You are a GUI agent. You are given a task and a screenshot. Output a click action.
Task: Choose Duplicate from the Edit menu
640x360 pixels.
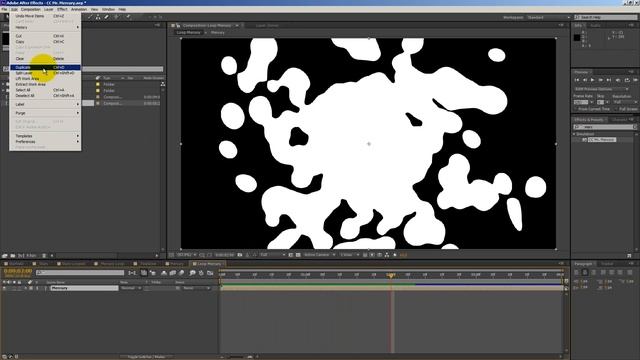pyautogui.click(x=45, y=67)
